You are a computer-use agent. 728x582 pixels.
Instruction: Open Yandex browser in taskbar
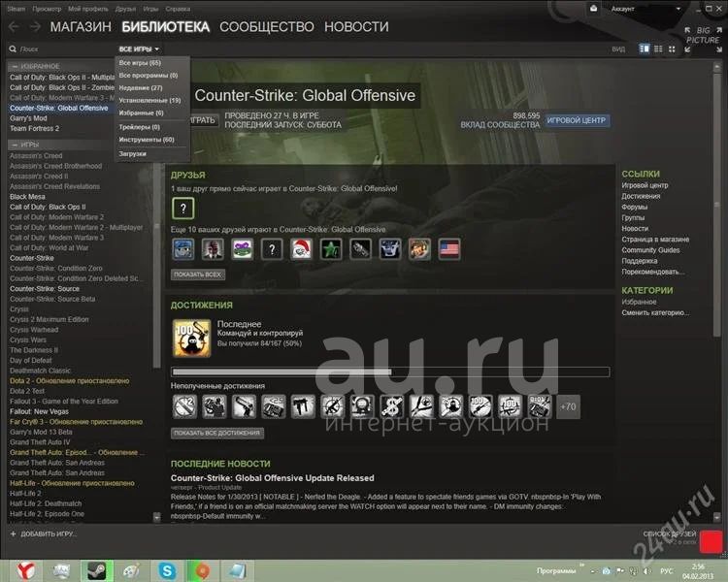click(26, 570)
